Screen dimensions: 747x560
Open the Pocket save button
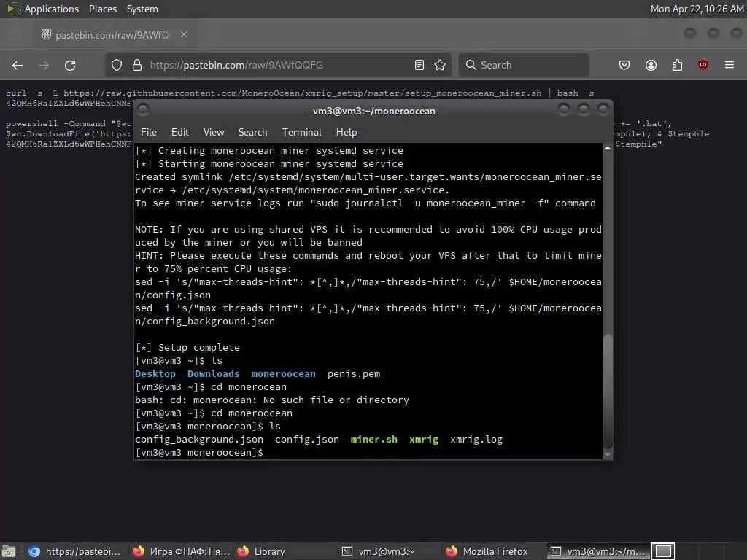point(624,65)
